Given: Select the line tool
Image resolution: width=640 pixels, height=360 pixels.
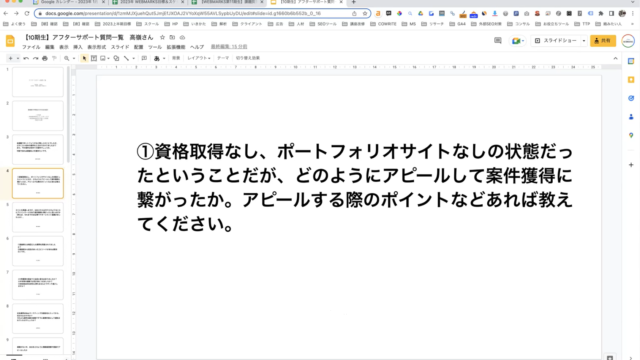Looking at the screenshot, I should (x=127, y=58).
